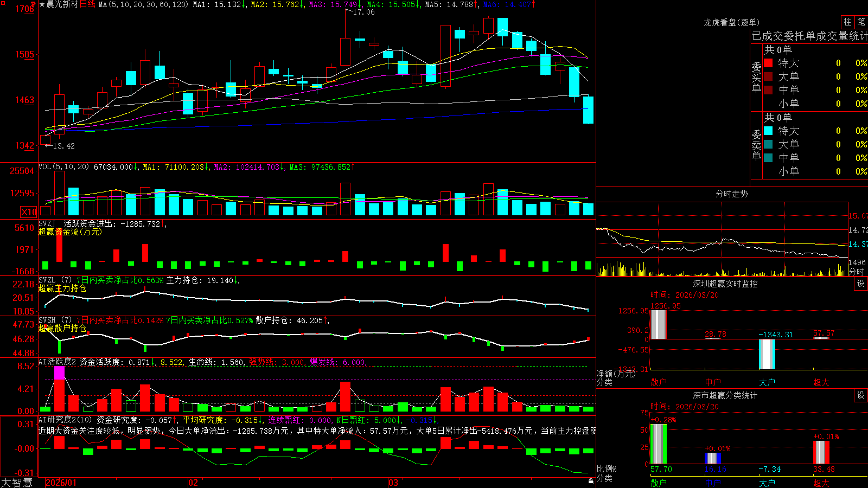Viewport: 868px width, 488px height.
Task: Click the question mark help icon
Action: tap(34, 4)
